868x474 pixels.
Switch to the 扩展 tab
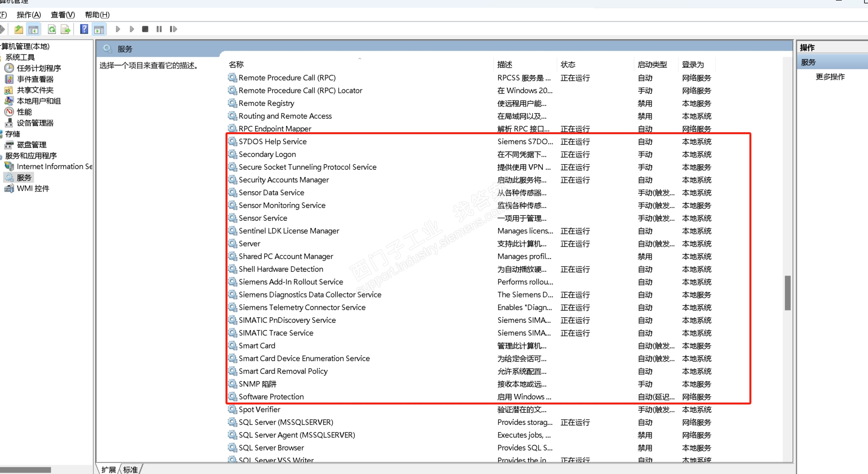click(x=108, y=470)
